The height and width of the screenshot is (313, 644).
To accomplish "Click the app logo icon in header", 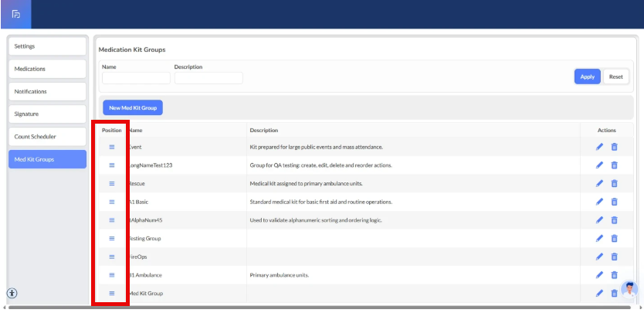I will (x=16, y=14).
